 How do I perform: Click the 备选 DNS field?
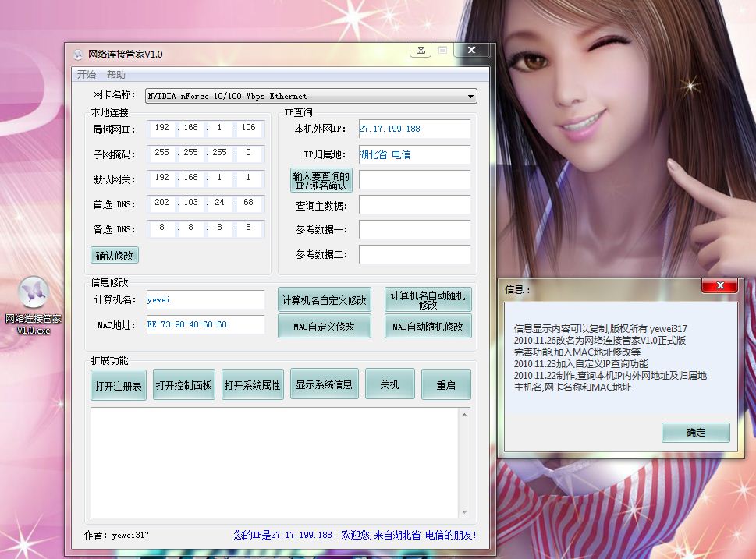[205, 228]
